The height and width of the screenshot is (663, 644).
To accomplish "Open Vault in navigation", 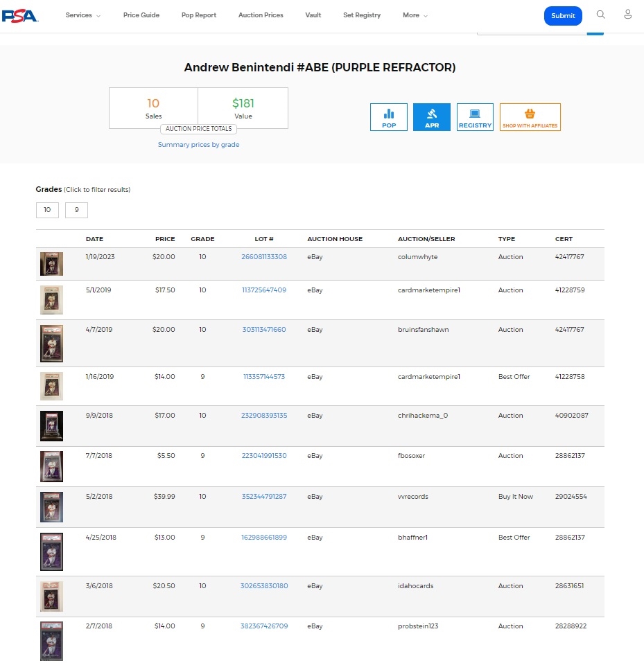I will pos(313,15).
